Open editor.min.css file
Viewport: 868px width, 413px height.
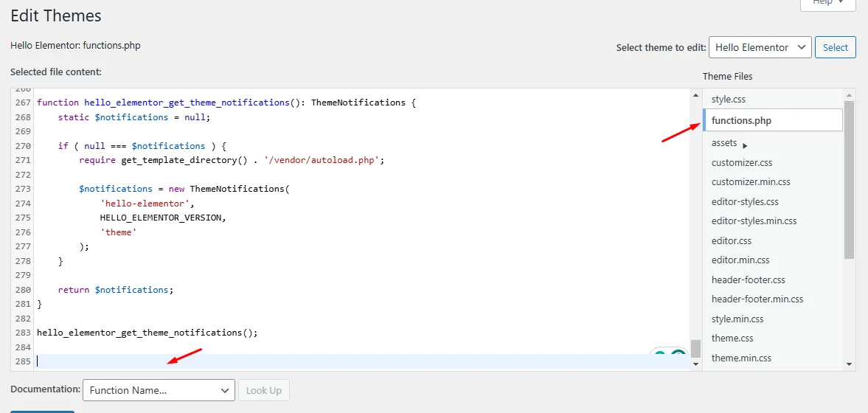pyautogui.click(x=740, y=260)
